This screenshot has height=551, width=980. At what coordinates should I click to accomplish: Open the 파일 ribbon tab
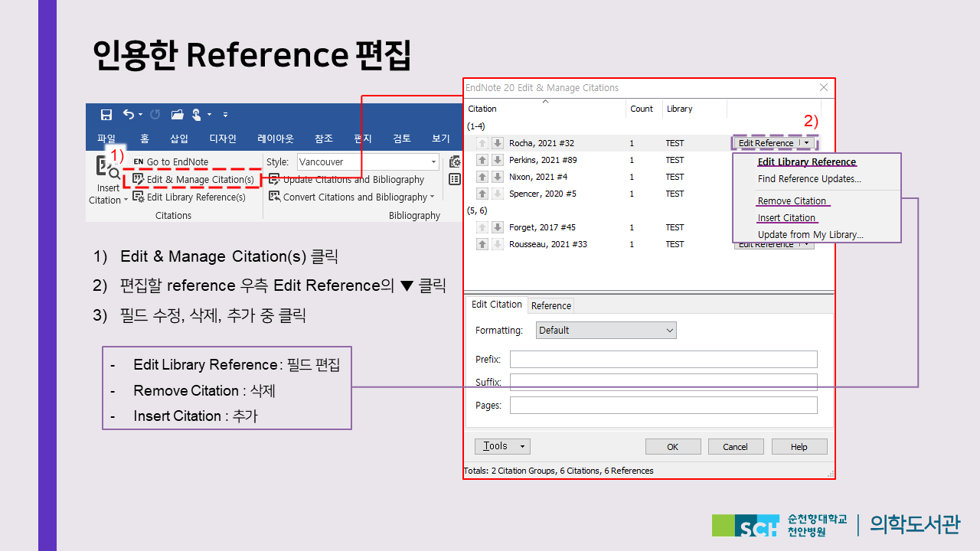[106, 139]
